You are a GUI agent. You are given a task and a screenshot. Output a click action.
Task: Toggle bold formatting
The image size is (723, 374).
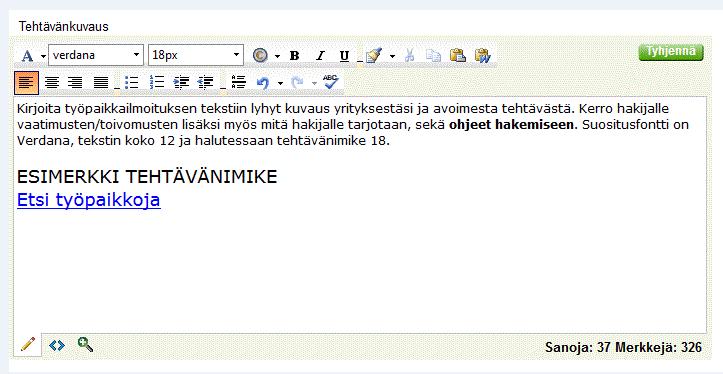294,56
